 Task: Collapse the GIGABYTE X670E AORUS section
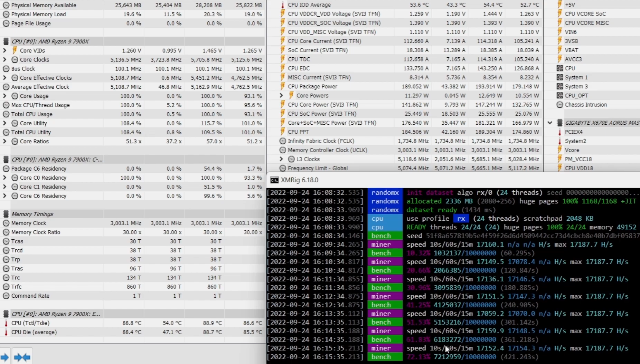(x=550, y=123)
